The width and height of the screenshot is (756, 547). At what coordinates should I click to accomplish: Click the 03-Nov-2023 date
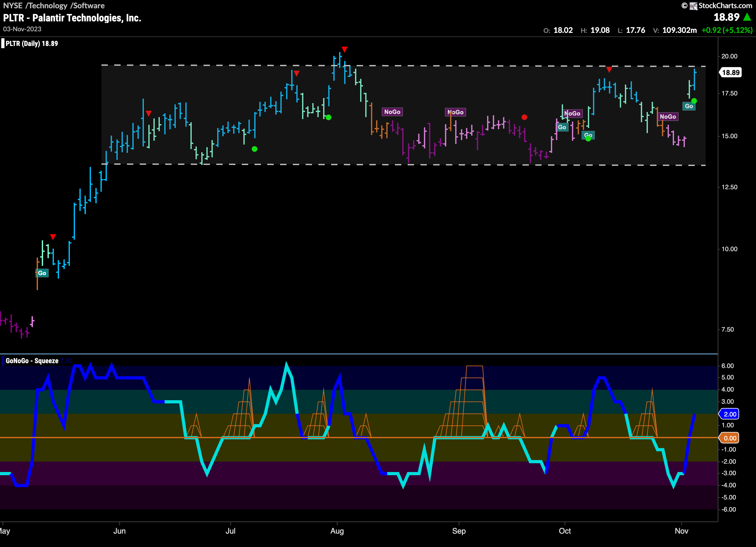click(22, 29)
